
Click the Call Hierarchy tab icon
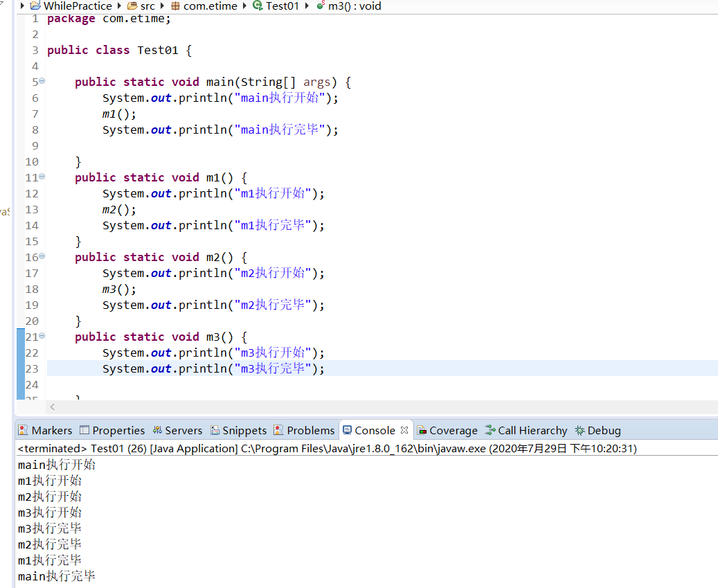click(x=490, y=430)
